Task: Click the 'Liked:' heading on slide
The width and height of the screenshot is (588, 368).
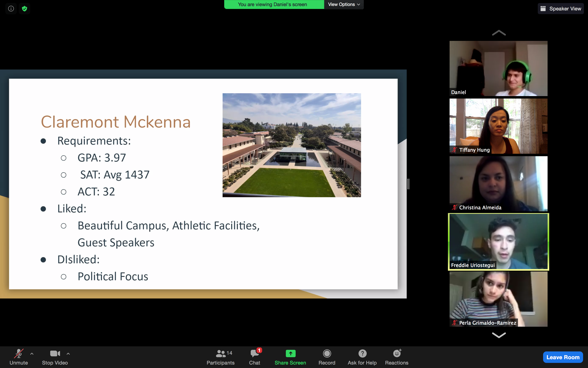Action: point(72,209)
